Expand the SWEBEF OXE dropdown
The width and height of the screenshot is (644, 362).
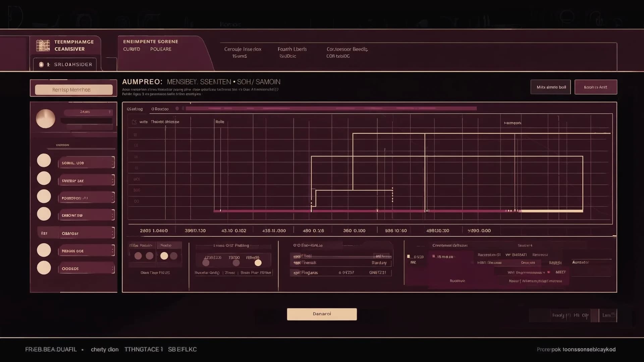tap(87, 180)
